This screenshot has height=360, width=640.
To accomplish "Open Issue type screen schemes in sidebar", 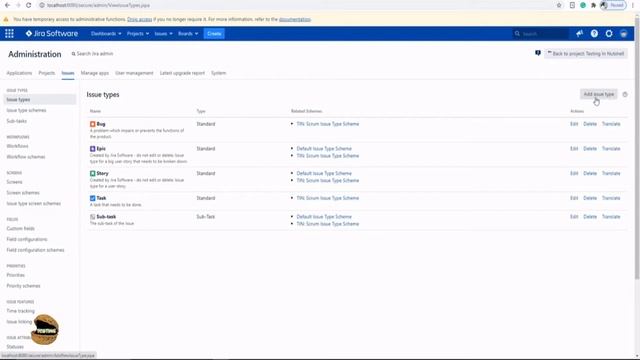I will click(x=34, y=203).
